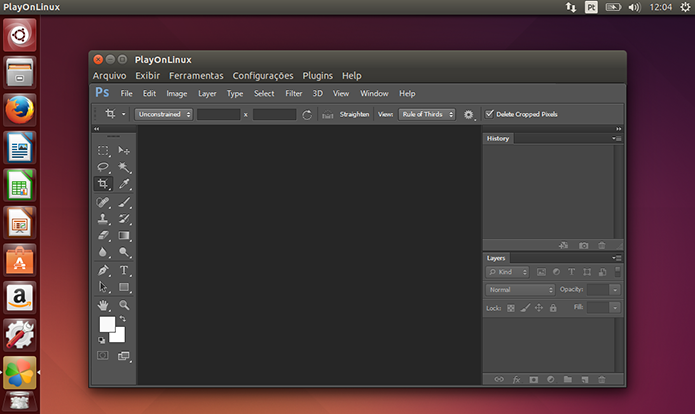Open the Photoshop Window menu
695x414 pixels.
374,94
